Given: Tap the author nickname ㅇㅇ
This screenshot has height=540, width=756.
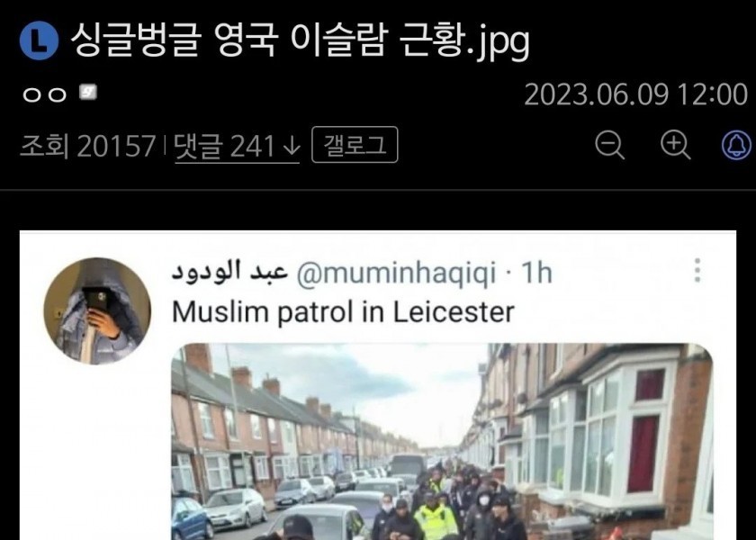Looking at the screenshot, I should [x=44, y=94].
